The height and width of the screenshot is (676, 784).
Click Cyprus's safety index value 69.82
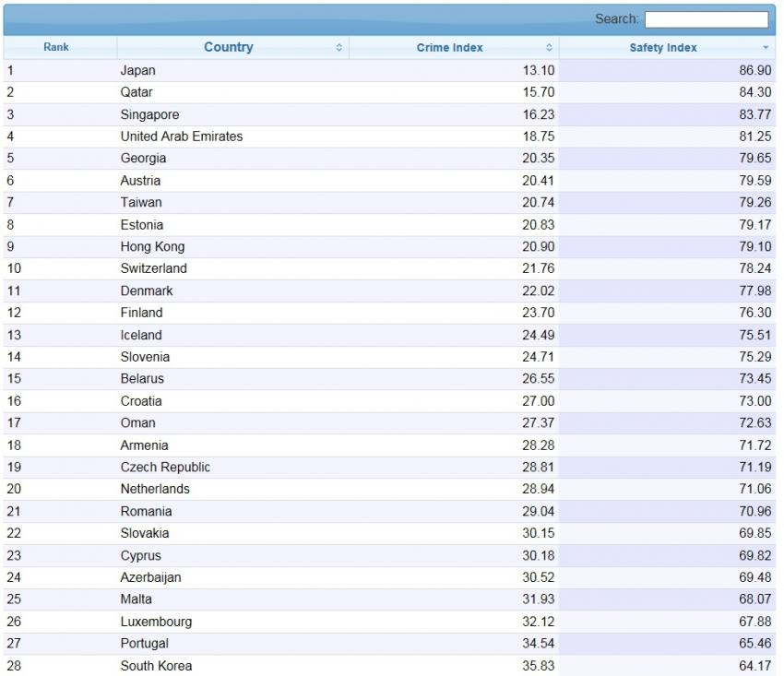755,555
